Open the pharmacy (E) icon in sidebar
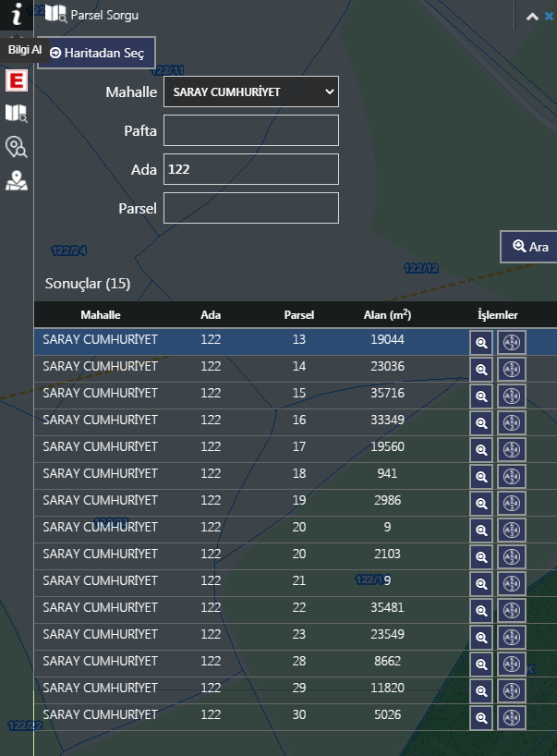Viewport: 557px width, 756px height. coord(17,81)
